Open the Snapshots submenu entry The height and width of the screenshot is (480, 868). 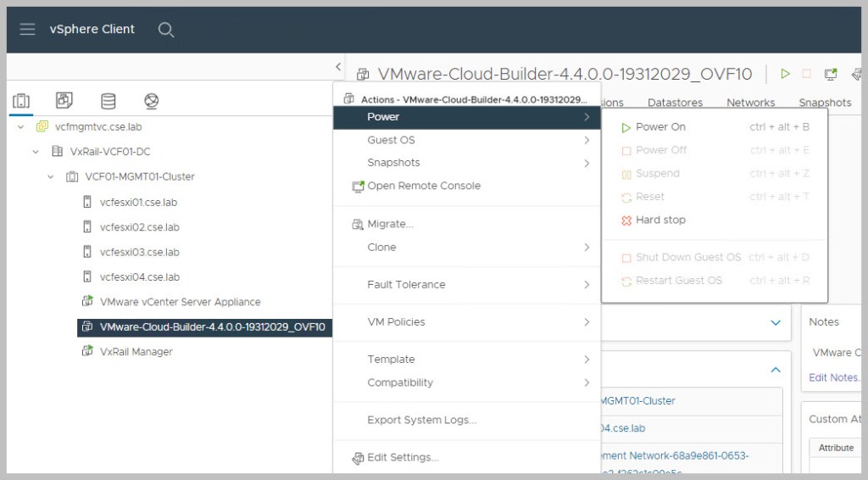pos(393,163)
